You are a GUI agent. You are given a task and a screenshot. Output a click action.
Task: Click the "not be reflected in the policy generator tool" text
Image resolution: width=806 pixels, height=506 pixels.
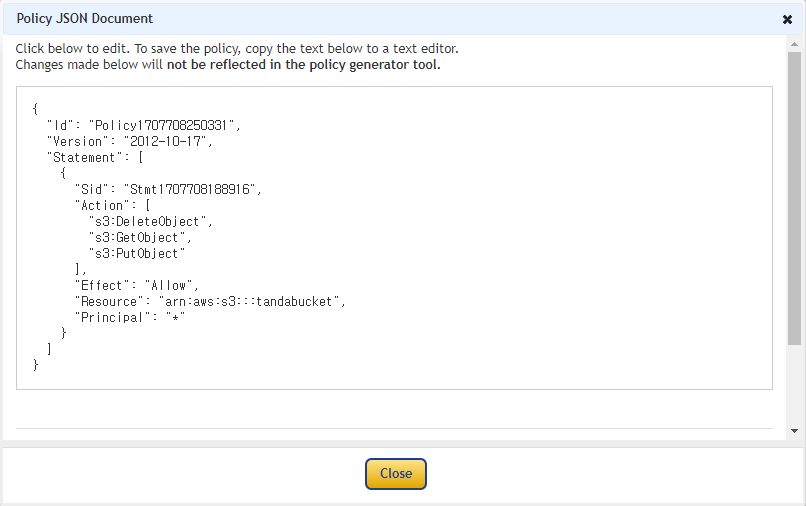(303, 65)
